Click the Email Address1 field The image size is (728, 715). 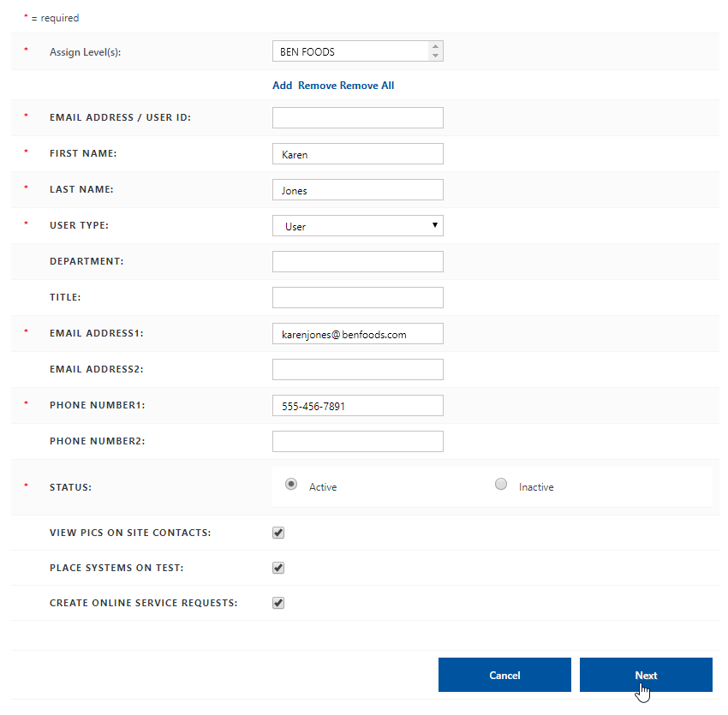(x=357, y=333)
